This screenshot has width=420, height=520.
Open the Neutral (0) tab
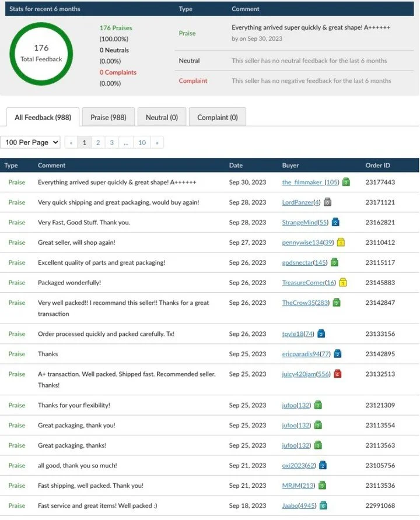[x=162, y=117]
